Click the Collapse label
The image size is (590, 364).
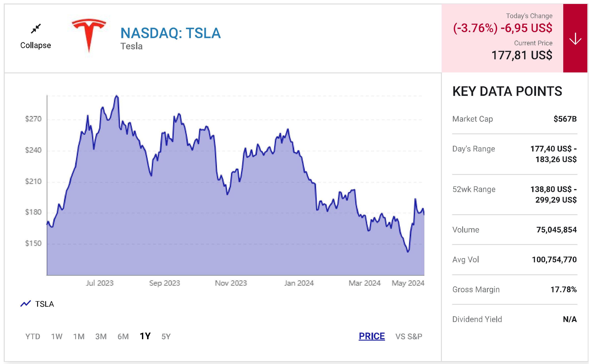[36, 45]
